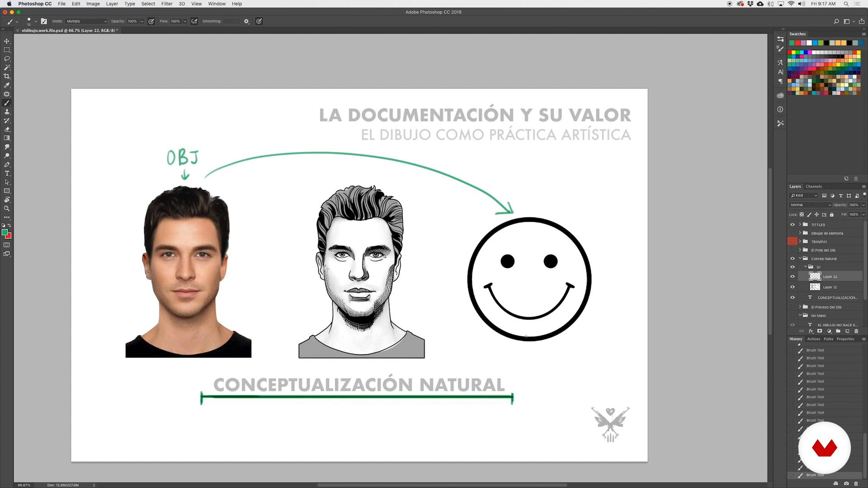Select the Smudge tool
This screenshot has height=488, width=868.
click(x=7, y=147)
